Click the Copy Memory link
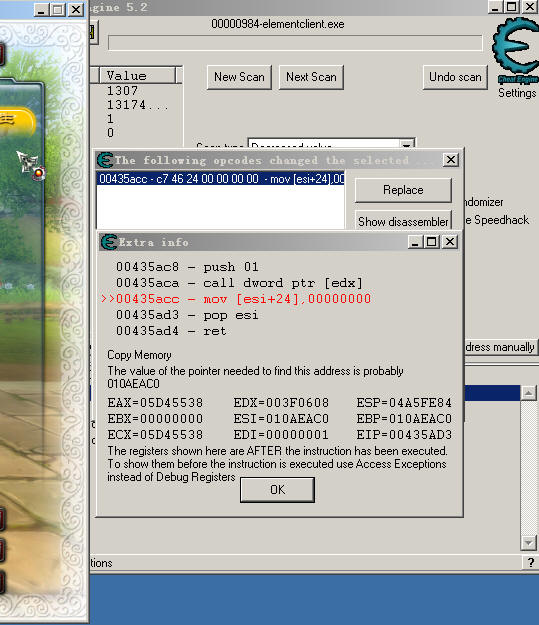539x625 pixels. [139, 355]
